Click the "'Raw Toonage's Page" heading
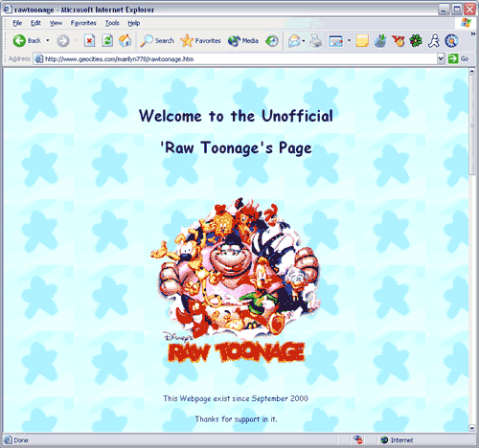The width and height of the screenshot is (479, 448). click(x=236, y=147)
